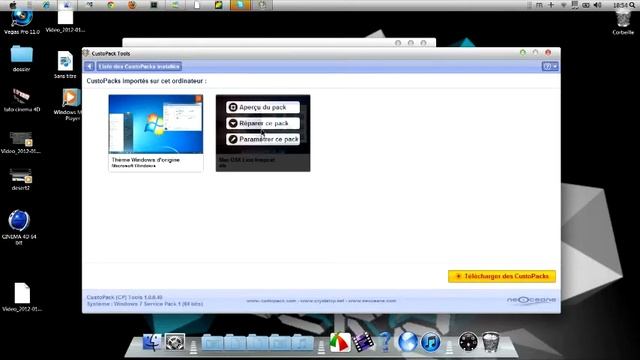
Task: Click the website links in CustoPack footer
Action: click(321, 301)
